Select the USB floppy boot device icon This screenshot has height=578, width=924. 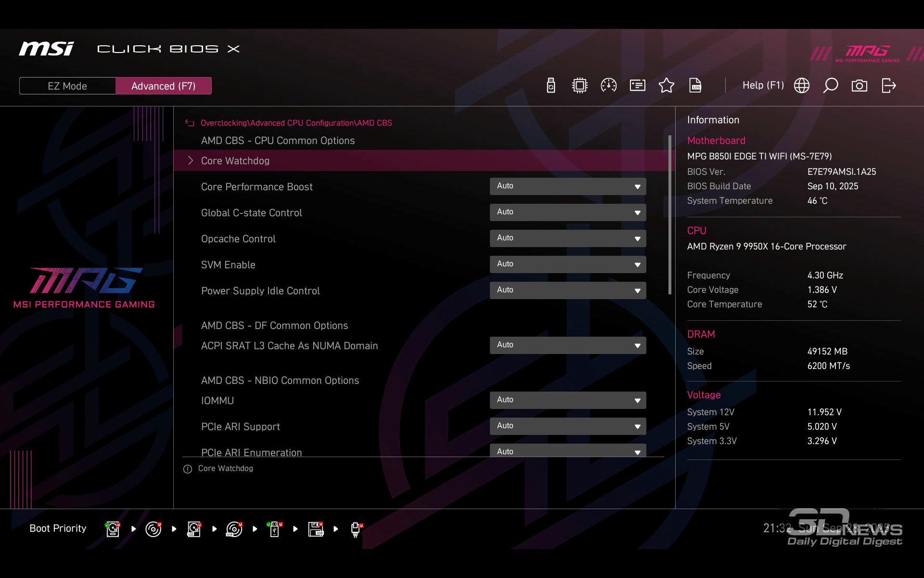[316, 529]
